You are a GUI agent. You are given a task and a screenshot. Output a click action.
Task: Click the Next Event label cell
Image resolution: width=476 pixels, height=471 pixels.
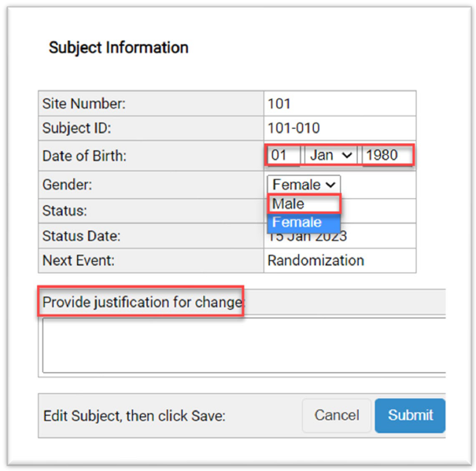point(78,260)
